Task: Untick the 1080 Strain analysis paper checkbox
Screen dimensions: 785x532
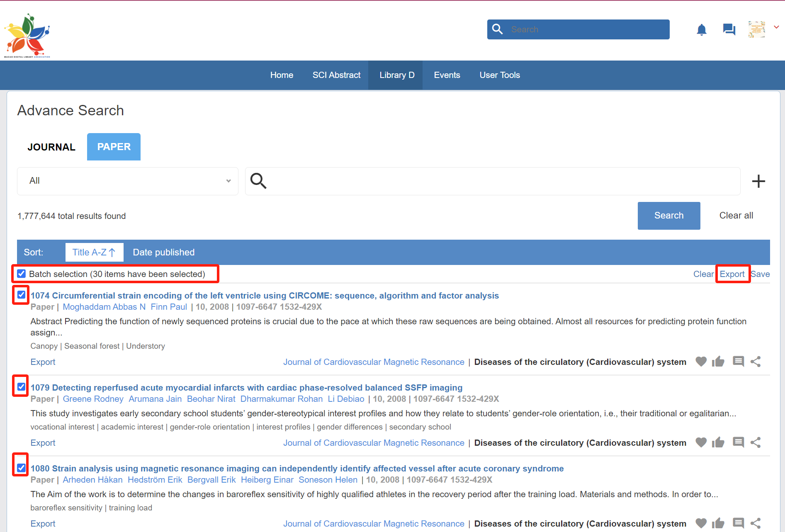Action: click(21, 468)
